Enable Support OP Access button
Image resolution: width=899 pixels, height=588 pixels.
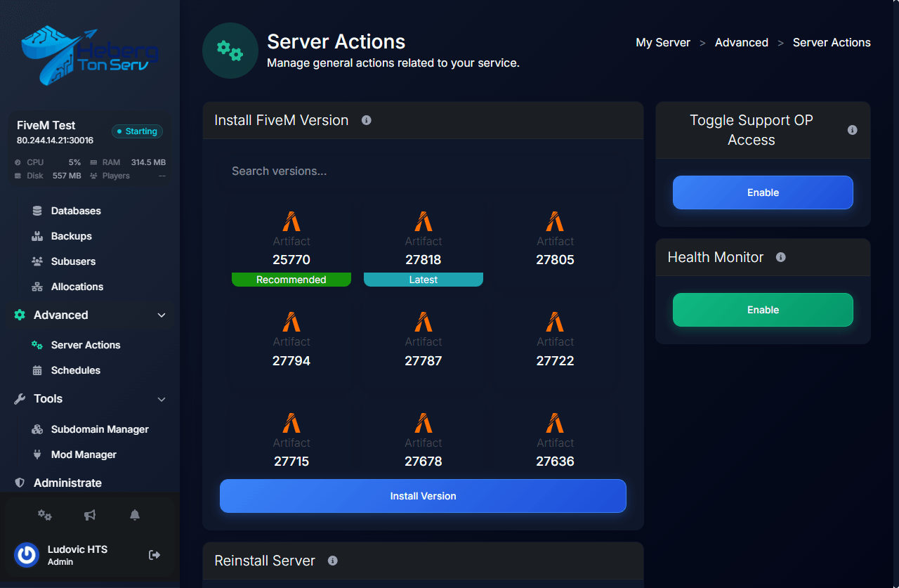pyautogui.click(x=763, y=192)
